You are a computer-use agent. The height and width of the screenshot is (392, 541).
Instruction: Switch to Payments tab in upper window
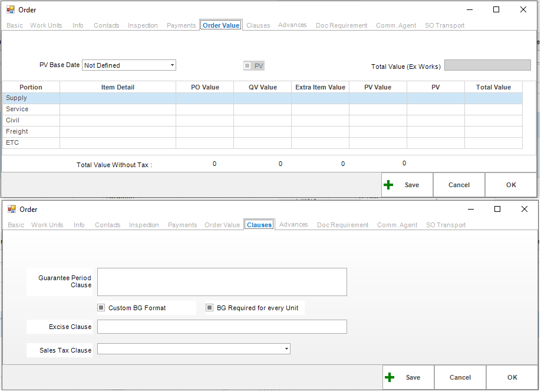[181, 25]
